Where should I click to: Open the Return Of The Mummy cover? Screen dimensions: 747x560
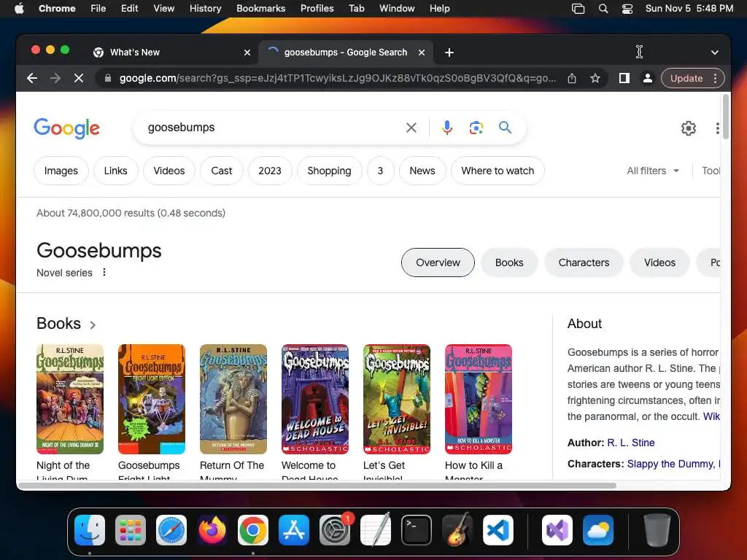[233, 399]
